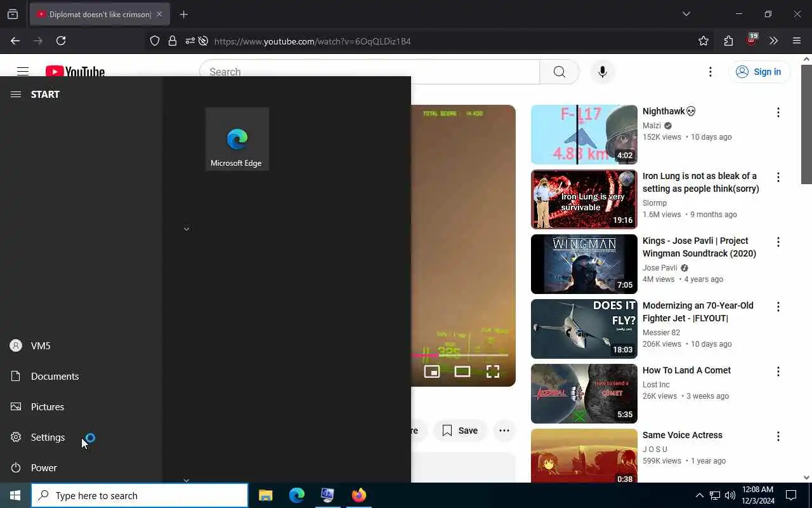Open the notification center icon
812x508 pixels.
point(791,495)
